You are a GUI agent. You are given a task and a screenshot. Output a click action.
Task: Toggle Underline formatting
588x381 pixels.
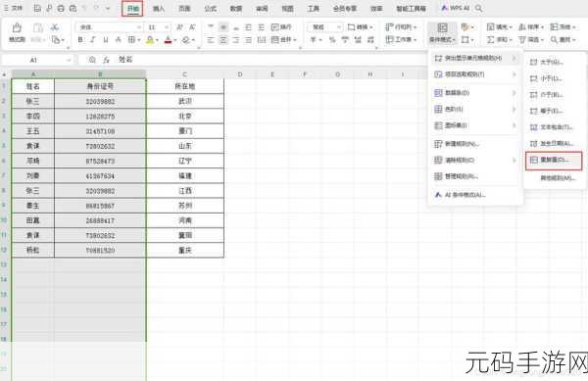coord(106,40)
